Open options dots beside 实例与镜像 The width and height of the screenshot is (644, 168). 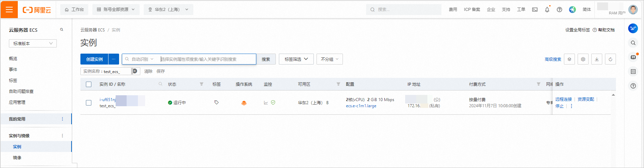62,136
